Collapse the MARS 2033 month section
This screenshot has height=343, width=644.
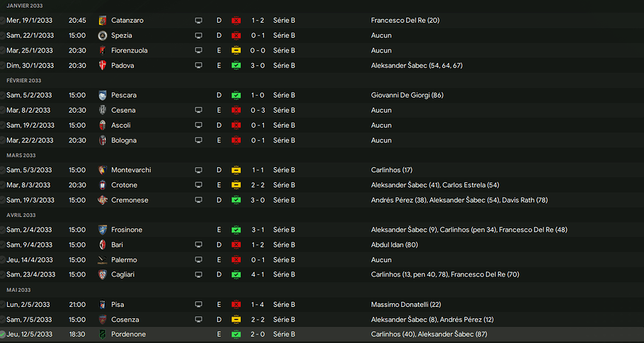pyautogui.click(x=20, y=155)
